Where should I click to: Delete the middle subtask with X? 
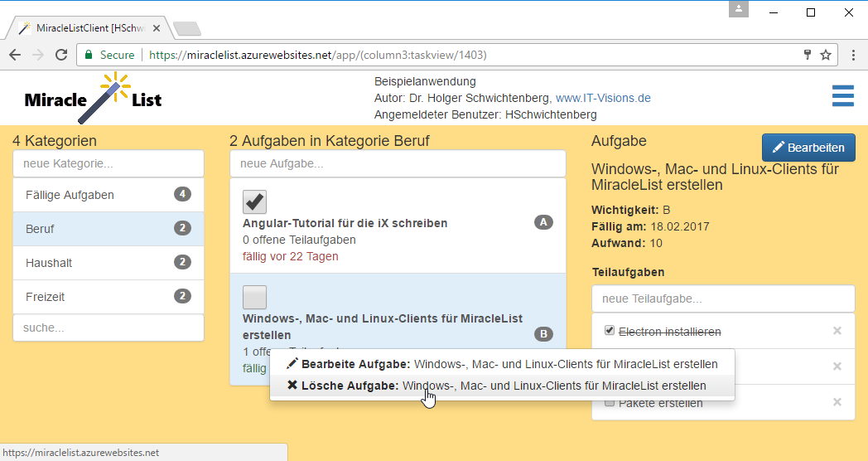[x=837, y=366]
